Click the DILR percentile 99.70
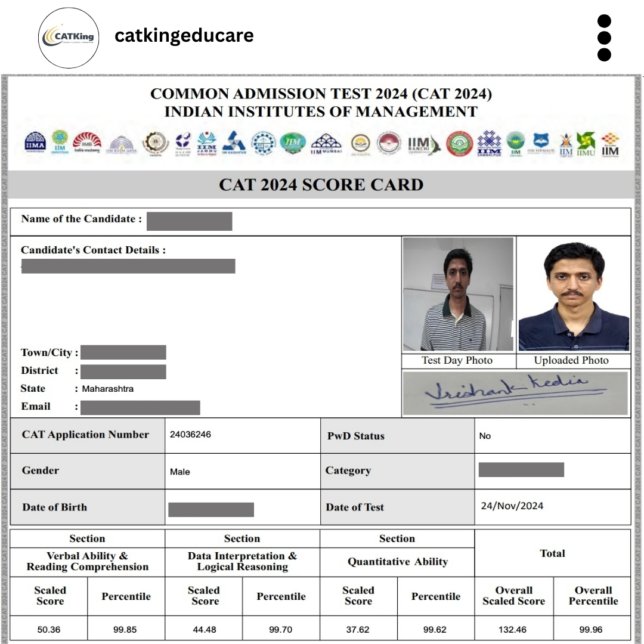The height and width of the screenshot is (644, 644). pos(280,629)
